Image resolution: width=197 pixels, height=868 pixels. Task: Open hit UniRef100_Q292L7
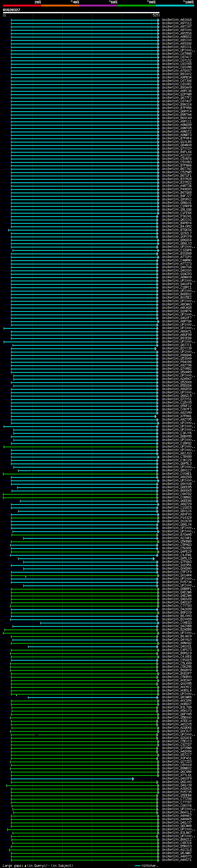point(176,233)
